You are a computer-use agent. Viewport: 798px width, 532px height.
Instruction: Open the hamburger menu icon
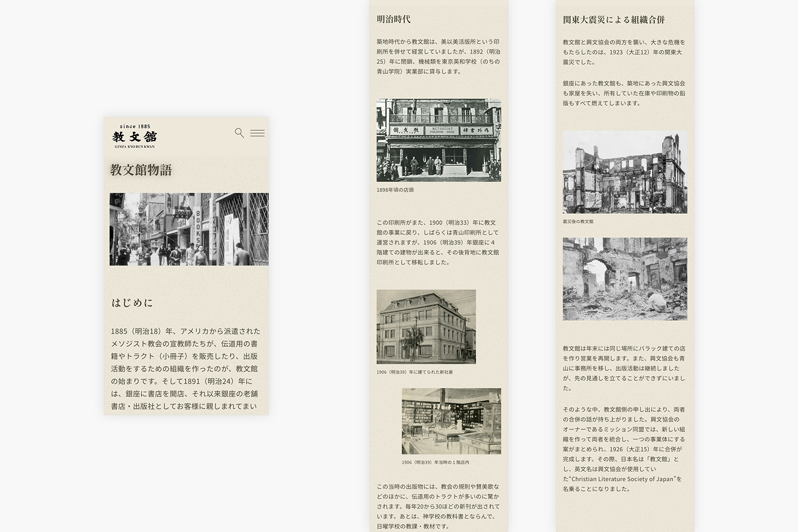pos(257,133)
